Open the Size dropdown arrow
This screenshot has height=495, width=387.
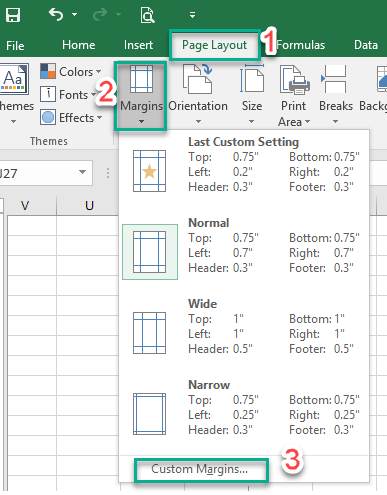252,122
